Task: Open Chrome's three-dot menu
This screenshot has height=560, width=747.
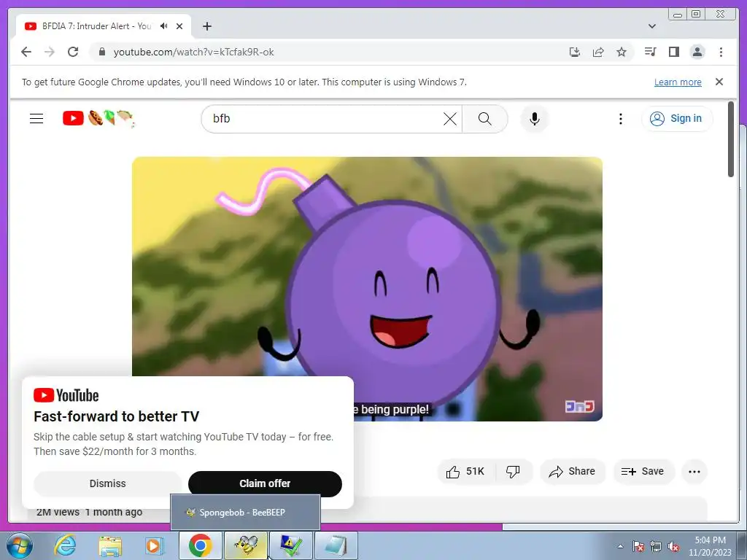Action: [x=721, y=52]
